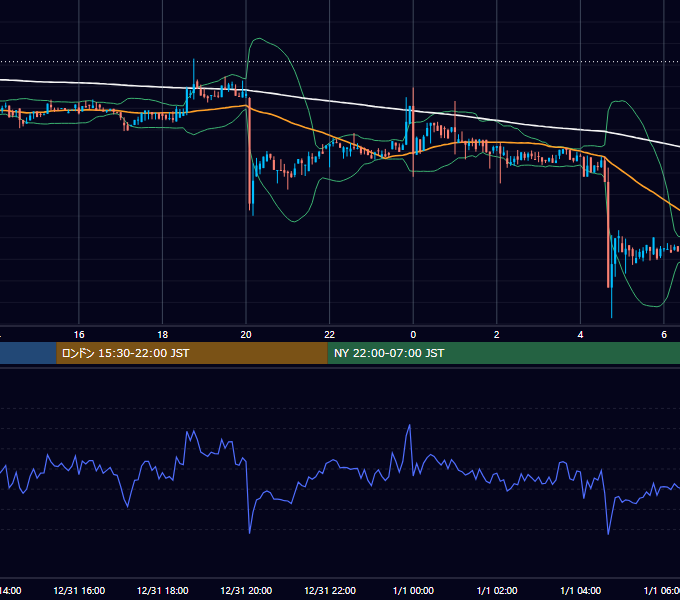
Task: Click the 6 hour label on the upper time axis
Action: coord(664,335)
